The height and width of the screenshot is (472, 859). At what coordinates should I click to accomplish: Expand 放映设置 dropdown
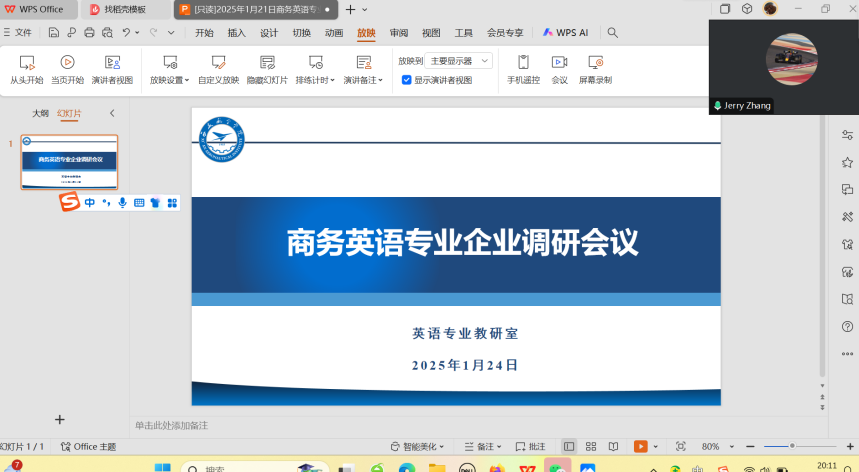(x=169, y=80)
